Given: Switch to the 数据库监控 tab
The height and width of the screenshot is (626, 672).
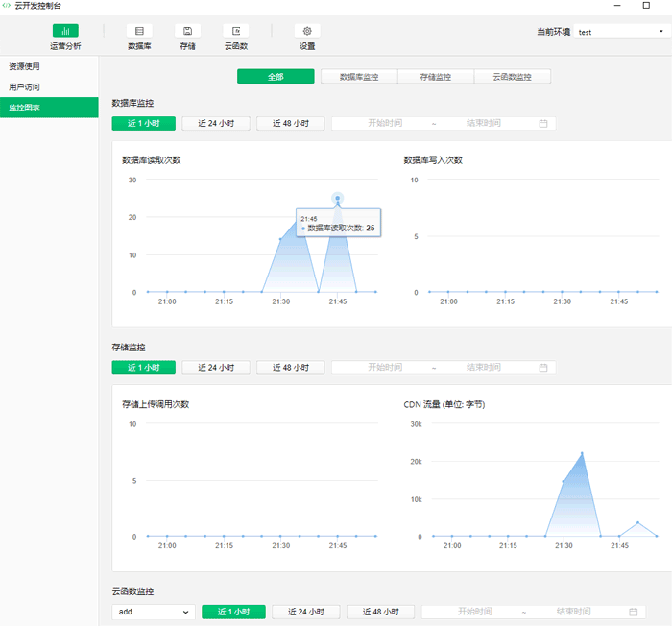Looking at the screenshot, I should [x=359, y=77].
